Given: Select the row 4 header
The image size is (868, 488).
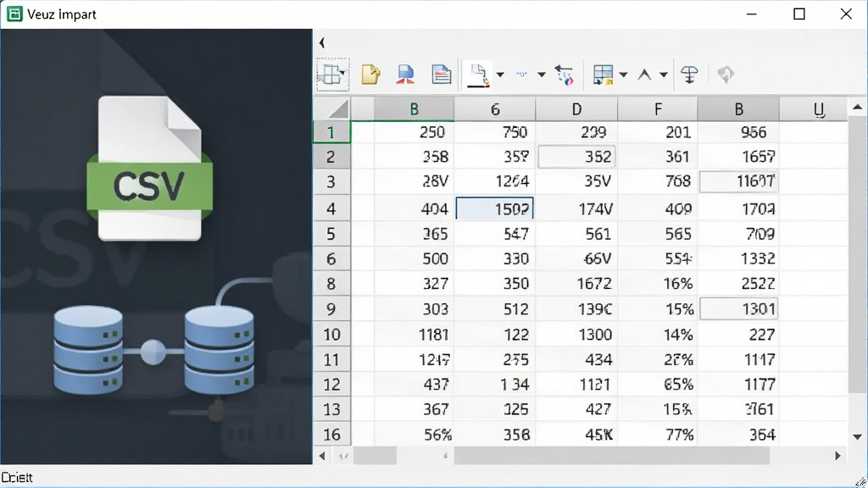Looking at the screenshot, I should tap(331, 208).
